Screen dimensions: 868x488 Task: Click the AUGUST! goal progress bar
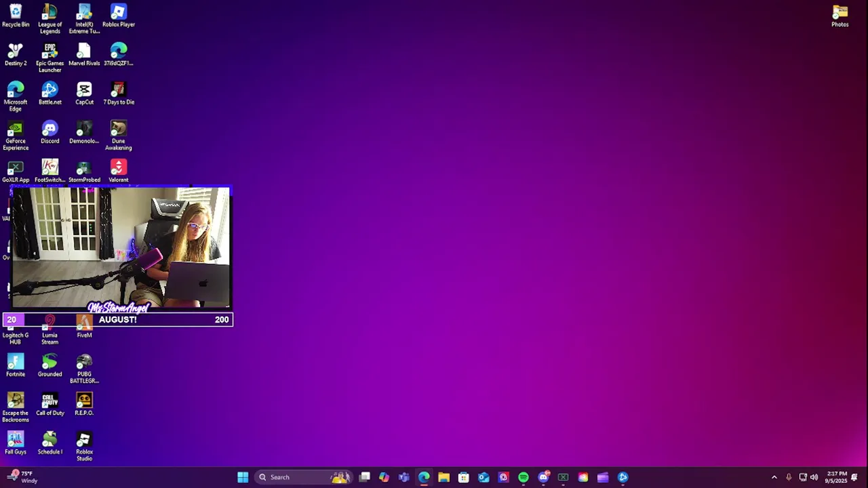click(118, 319)
